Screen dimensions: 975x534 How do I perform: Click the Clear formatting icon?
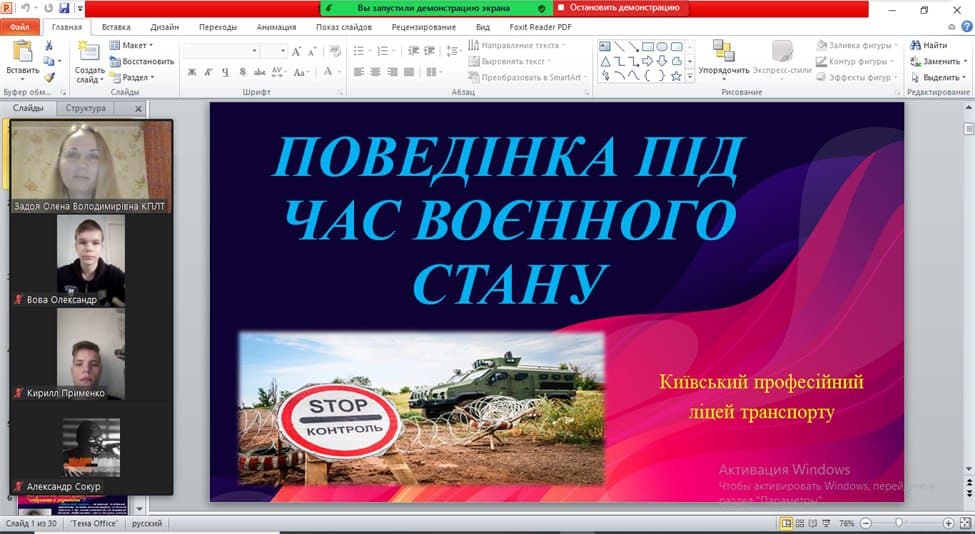[x=335, y=51]
